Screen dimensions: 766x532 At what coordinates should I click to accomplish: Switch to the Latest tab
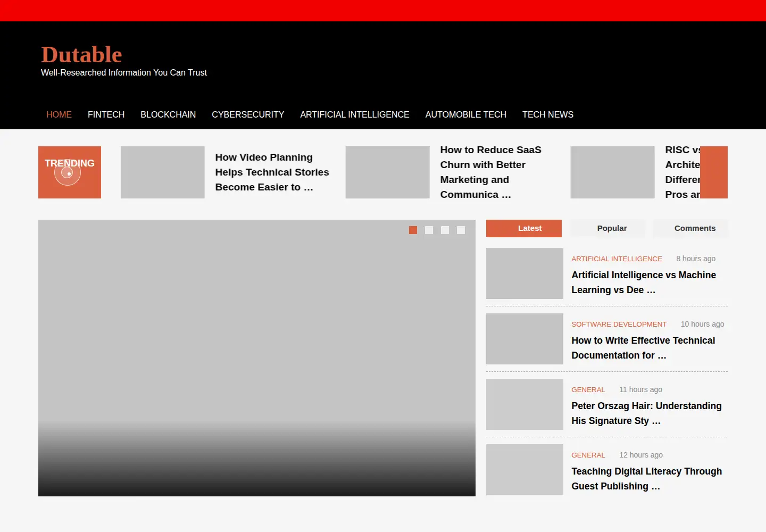pyautogui.click(x=524, y=228)
